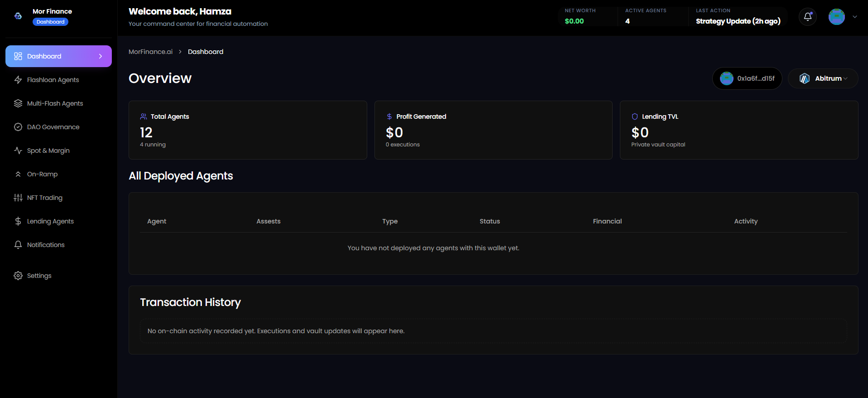Click the Settings gear icon

pos(18,276)
